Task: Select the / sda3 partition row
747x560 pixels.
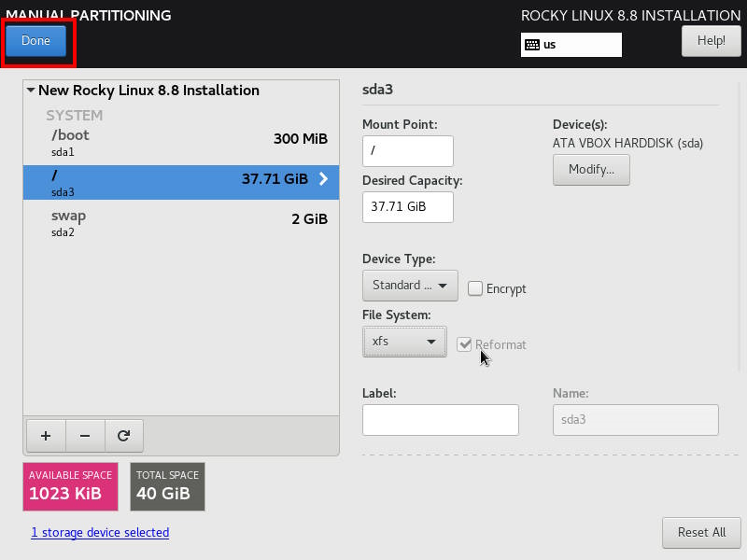Action: tap(181, 182)
